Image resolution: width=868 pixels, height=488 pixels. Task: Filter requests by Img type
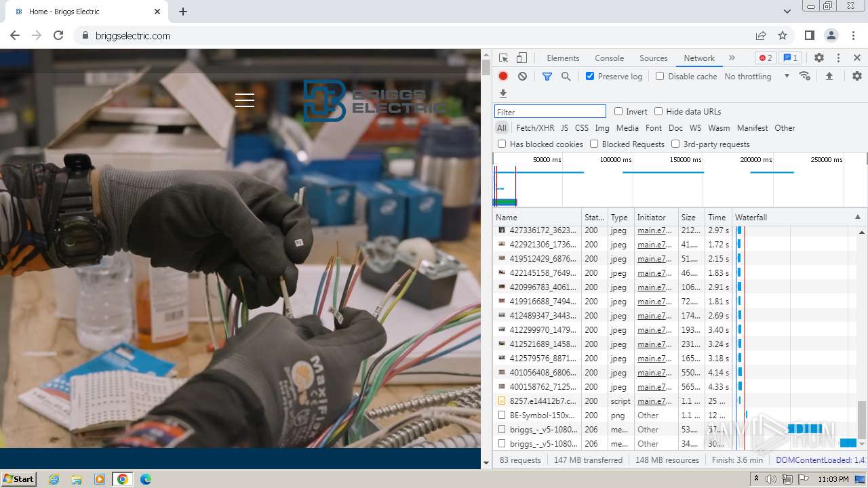click(602, 128)
